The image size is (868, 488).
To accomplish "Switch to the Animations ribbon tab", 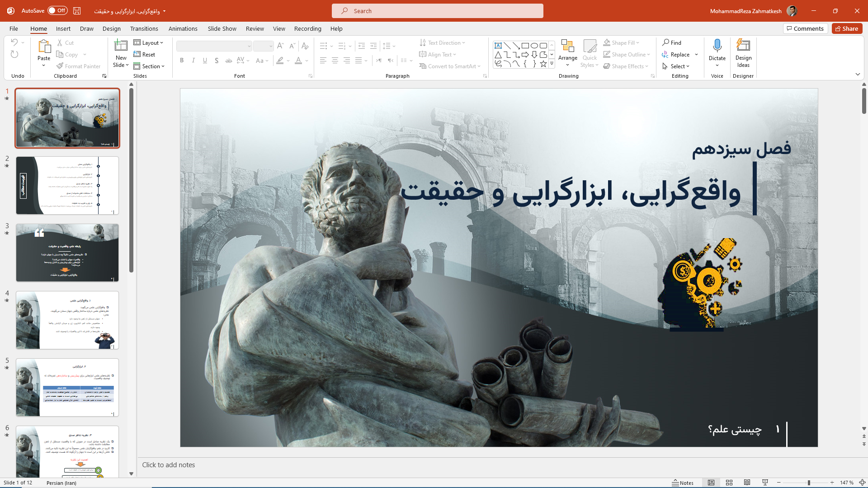I will coord(183,28).
